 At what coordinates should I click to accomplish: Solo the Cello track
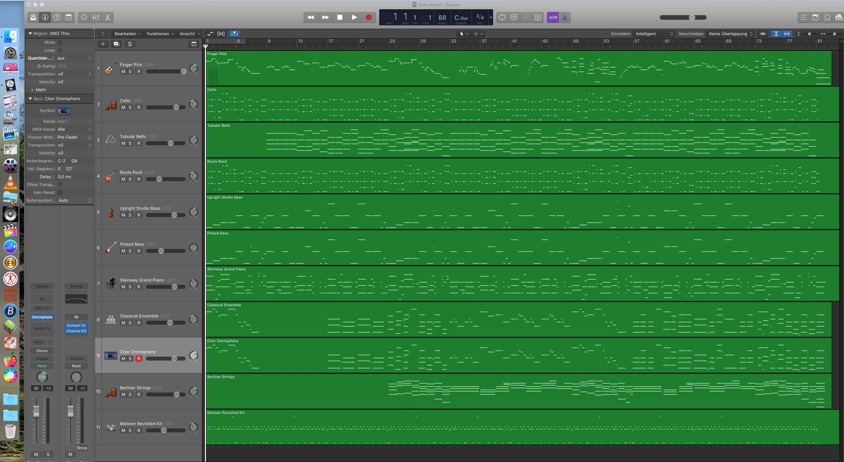[x=130, y=107]
